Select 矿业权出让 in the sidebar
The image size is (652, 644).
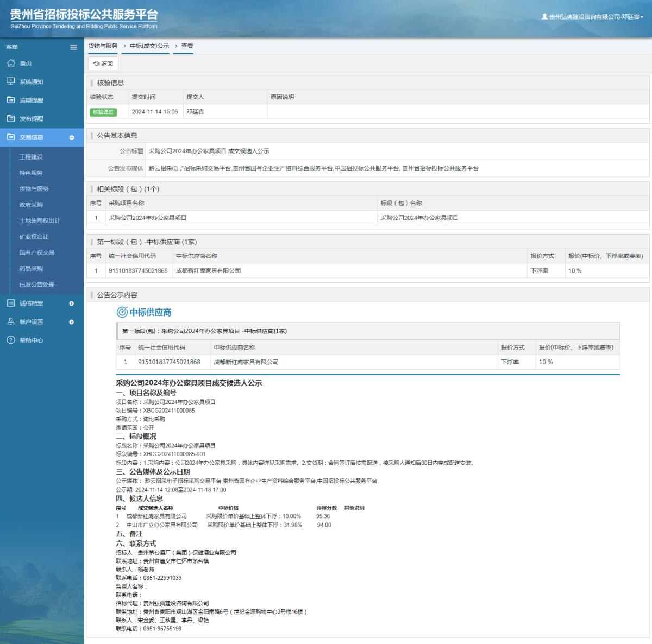point(34,237)
